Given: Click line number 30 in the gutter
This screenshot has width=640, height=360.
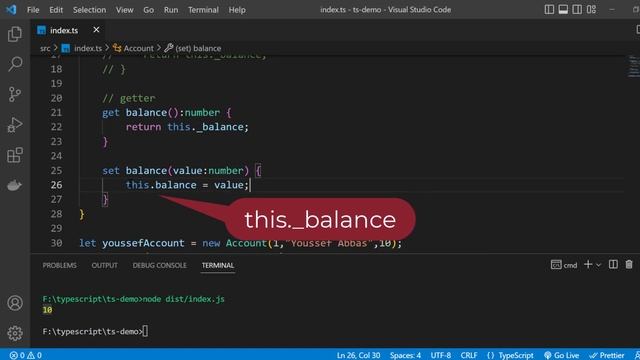Looking at the screenshot, I should coord(56,243).
